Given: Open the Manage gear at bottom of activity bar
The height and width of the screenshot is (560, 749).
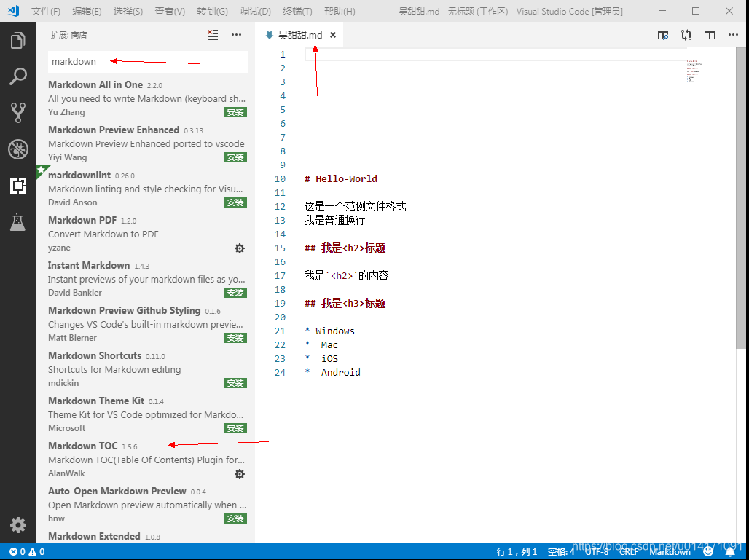Looking at the screenshot, I should click(x=17, y=525).
